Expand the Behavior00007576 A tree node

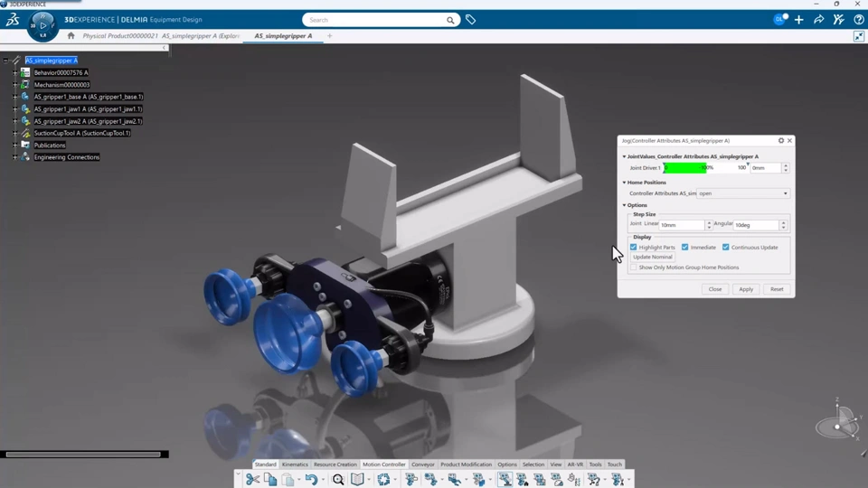[x=15, y=72]
